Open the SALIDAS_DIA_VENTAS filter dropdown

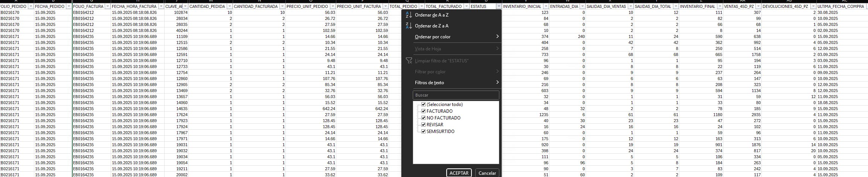630,6
